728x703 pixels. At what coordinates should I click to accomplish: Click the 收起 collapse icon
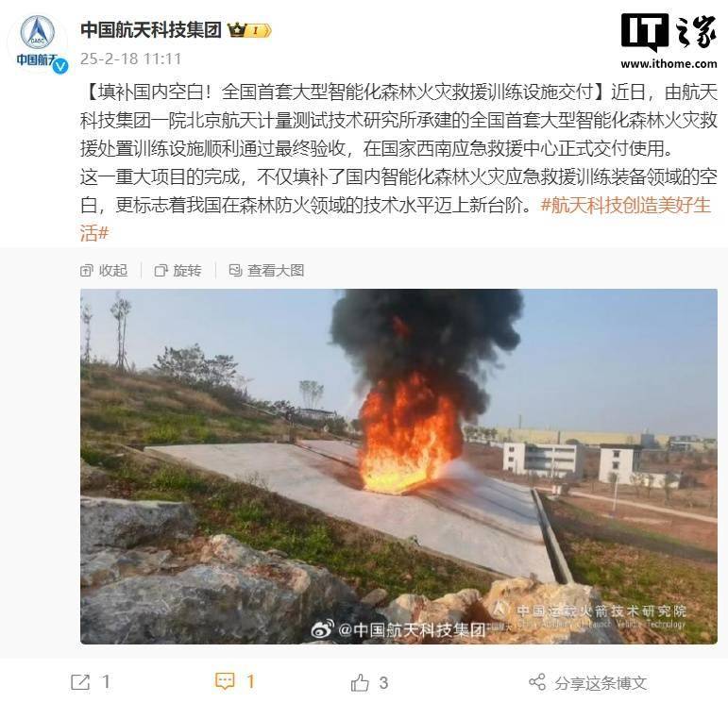click(x=86, y=271)
